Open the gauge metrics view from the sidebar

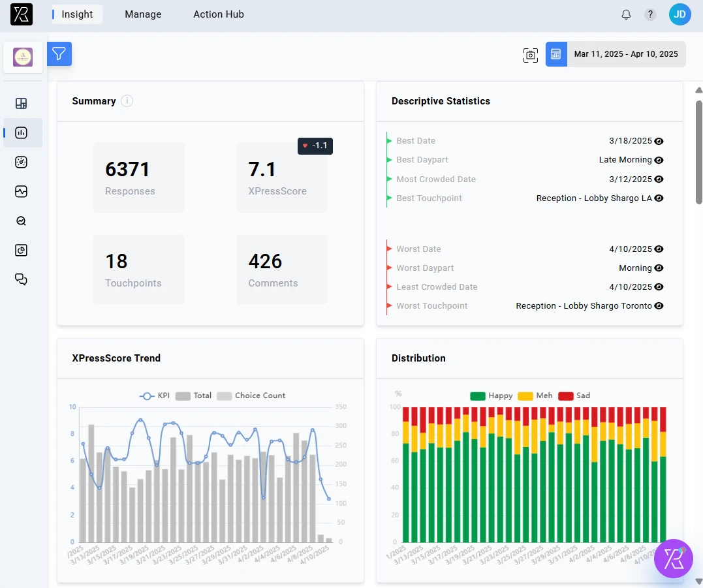point(22,162)
